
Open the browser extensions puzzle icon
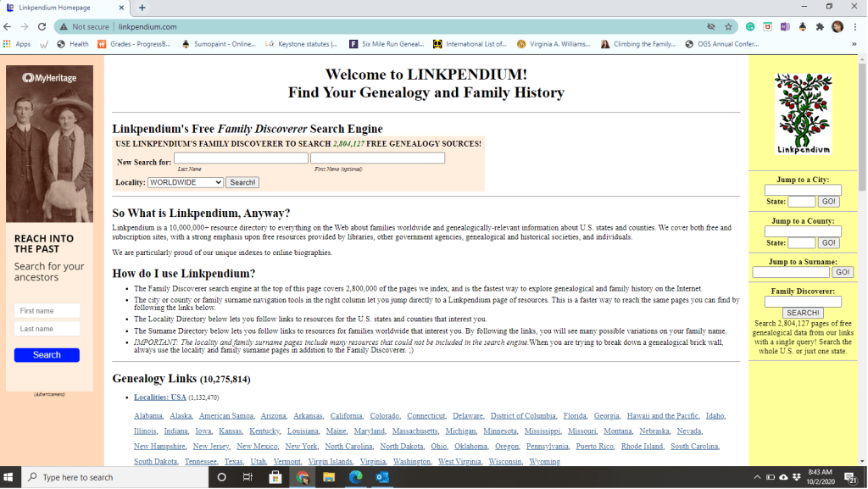[x=820, y=27]
